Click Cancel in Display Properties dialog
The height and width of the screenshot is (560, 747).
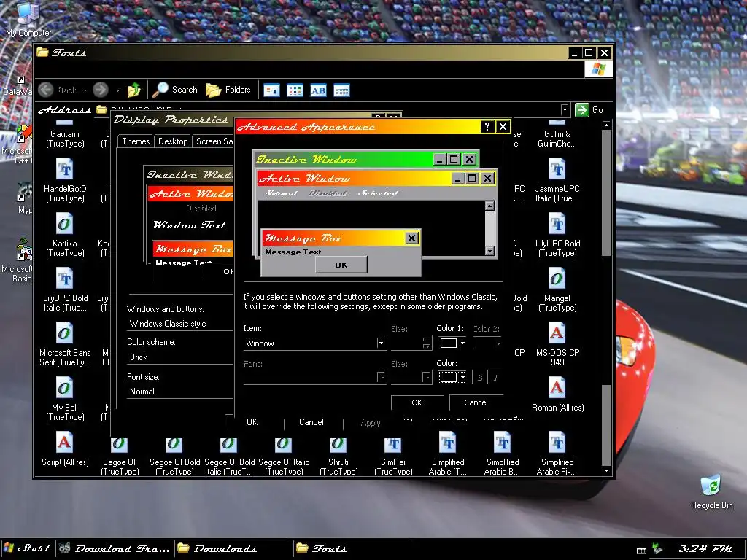[311, 422]
